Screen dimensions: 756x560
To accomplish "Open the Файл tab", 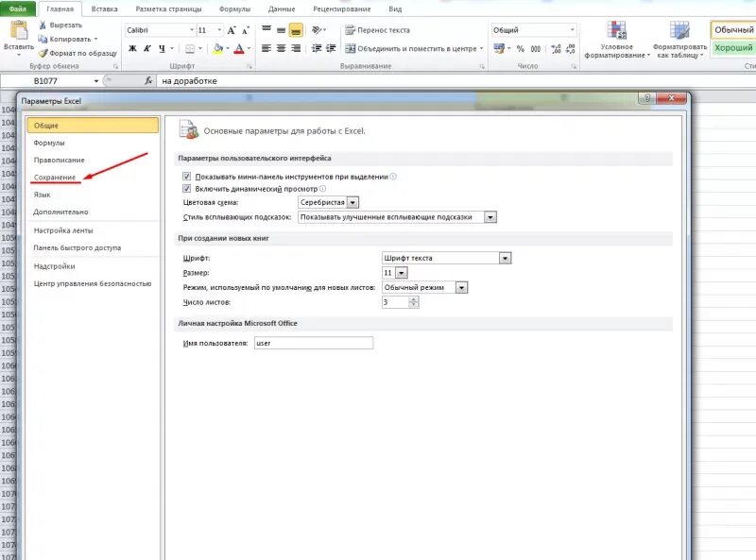I will (x=18, y=8).
